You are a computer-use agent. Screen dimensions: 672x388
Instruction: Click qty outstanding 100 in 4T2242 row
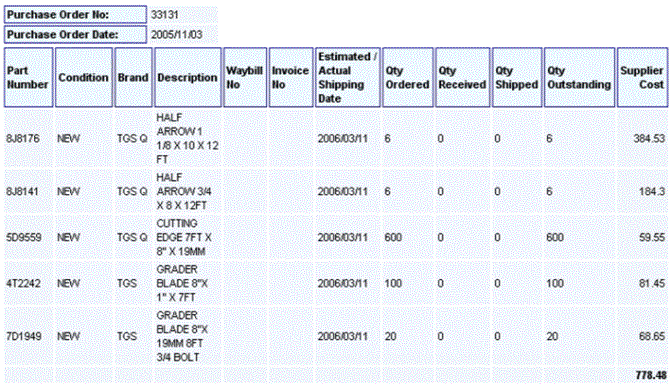pyautogui.click(x=555, y=283)
